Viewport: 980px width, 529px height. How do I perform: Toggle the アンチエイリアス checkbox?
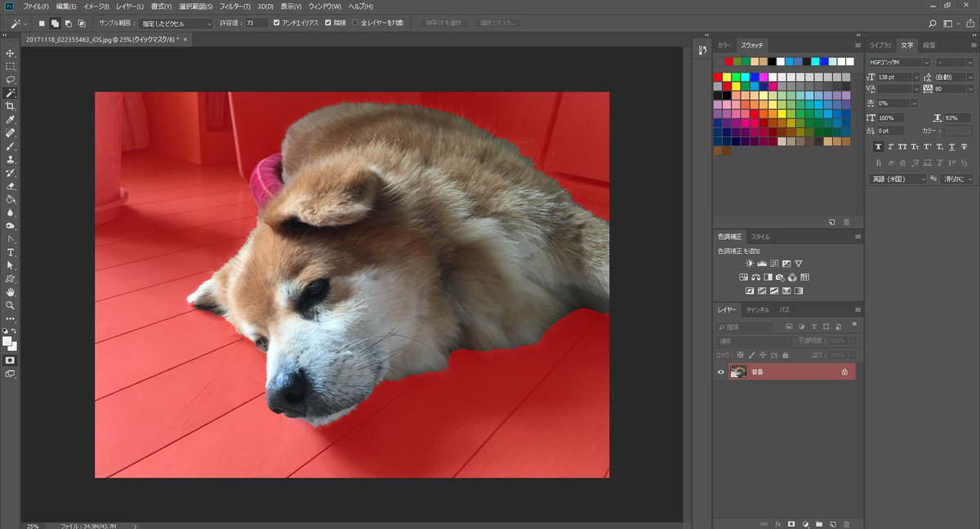[276, 23]
